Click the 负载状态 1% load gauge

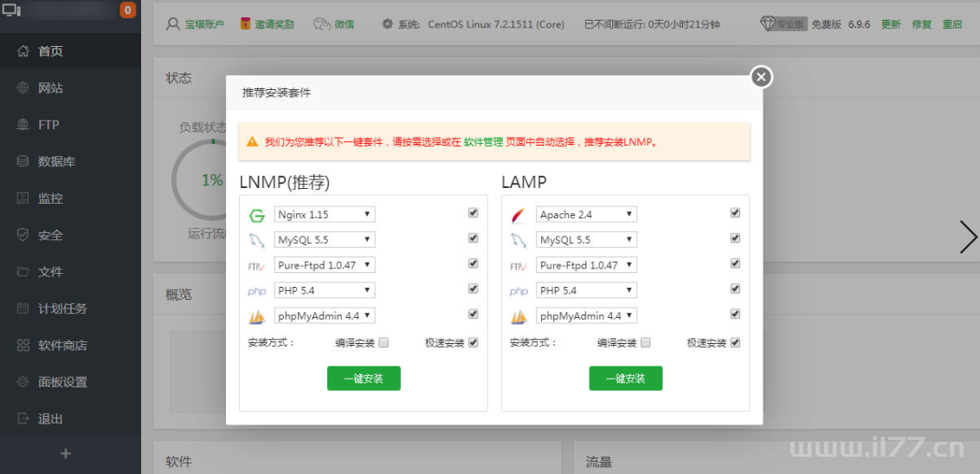(199, 180)
